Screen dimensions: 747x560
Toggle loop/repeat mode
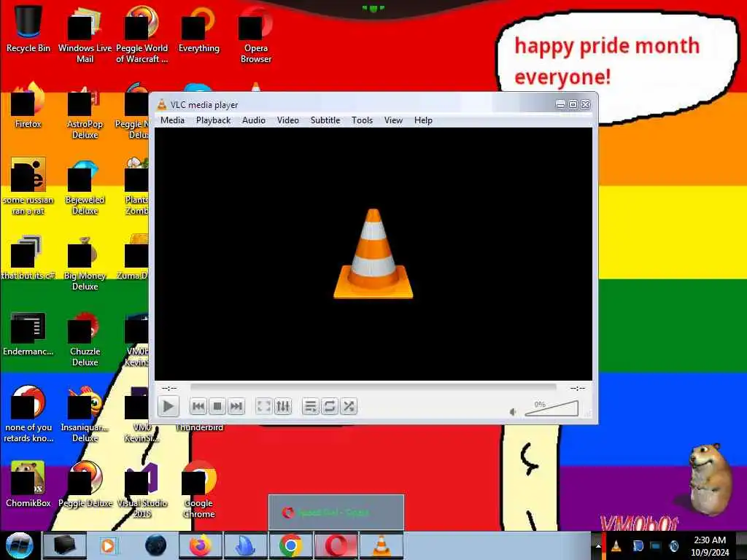tap(330, 406)
